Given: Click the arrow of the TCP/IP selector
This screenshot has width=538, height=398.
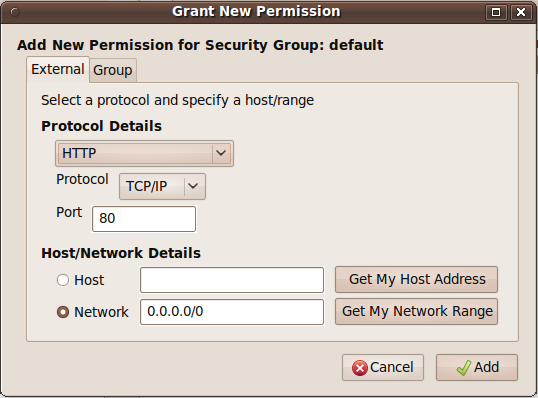Looking at the screenshot, I should [193, 186].
